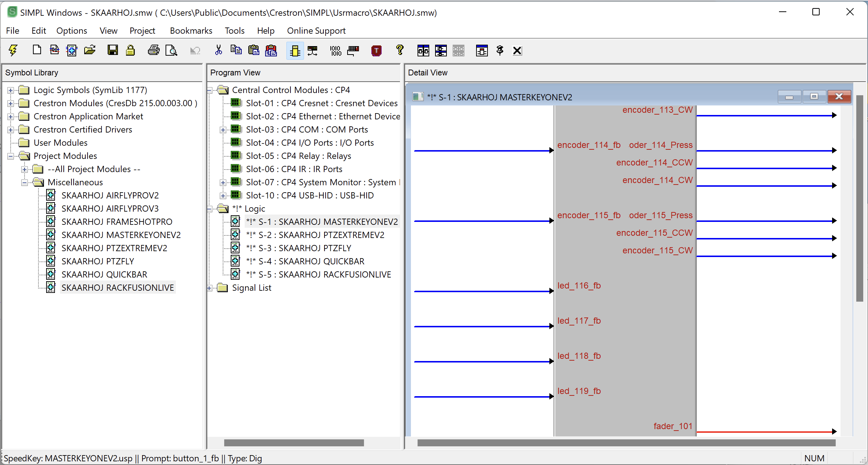Toggle the highlighted yellow chip toolbar icon

point(295,51)
